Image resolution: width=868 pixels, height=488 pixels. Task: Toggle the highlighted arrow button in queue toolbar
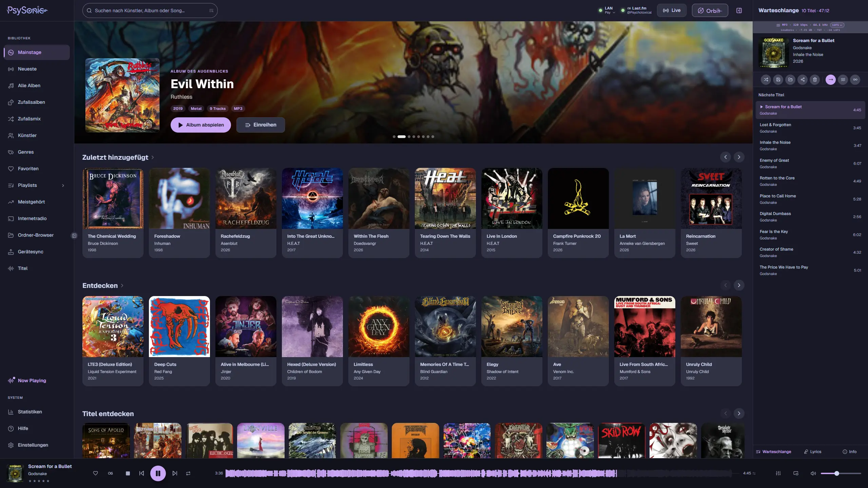click(831, 80)
